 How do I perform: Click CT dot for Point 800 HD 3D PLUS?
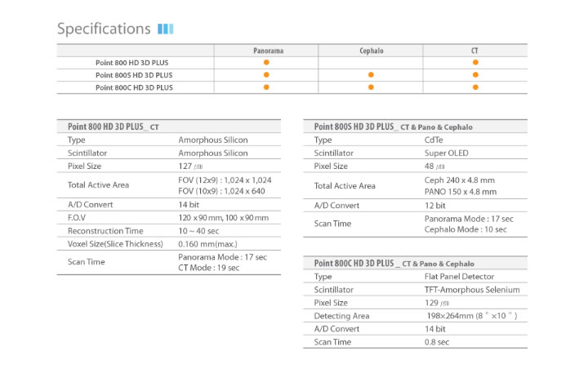pos(475,62)
